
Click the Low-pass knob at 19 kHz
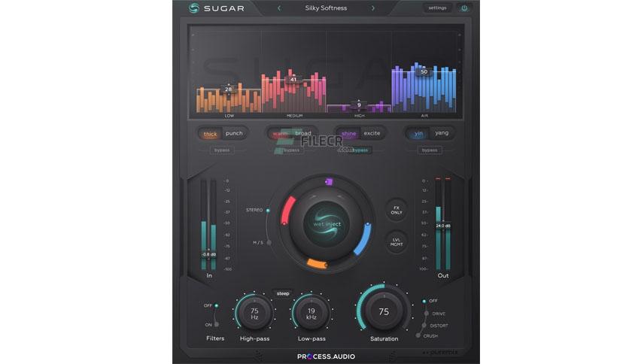311,313
